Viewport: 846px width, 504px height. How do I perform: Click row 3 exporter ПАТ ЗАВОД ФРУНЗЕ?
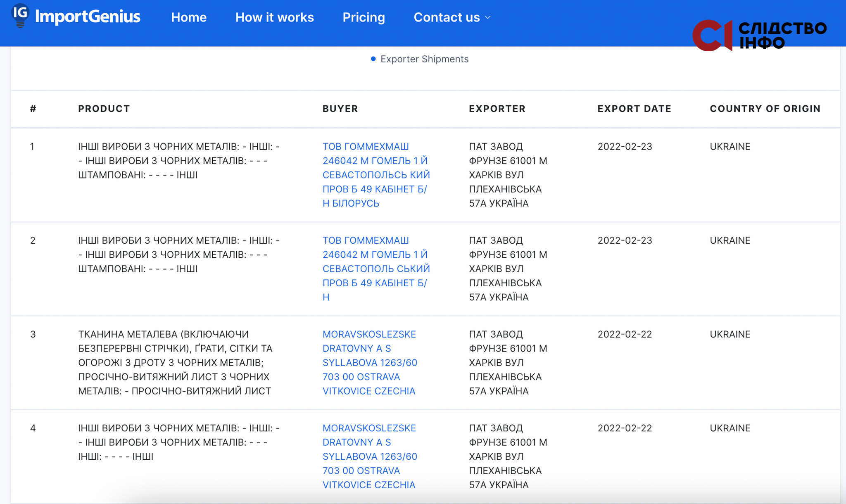(508, 362)
